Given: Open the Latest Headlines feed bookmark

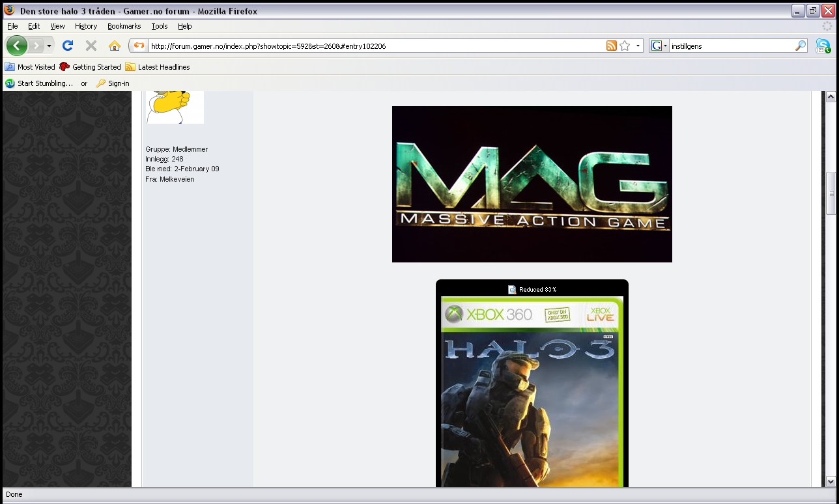Looking at the screenshot, I should pyautogui.click(x=158, y=67).
